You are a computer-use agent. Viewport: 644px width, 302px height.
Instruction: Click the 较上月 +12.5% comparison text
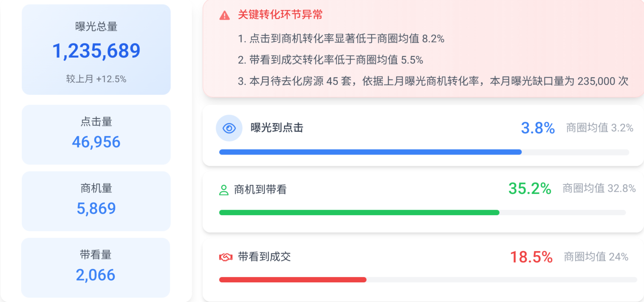point(96,79)
